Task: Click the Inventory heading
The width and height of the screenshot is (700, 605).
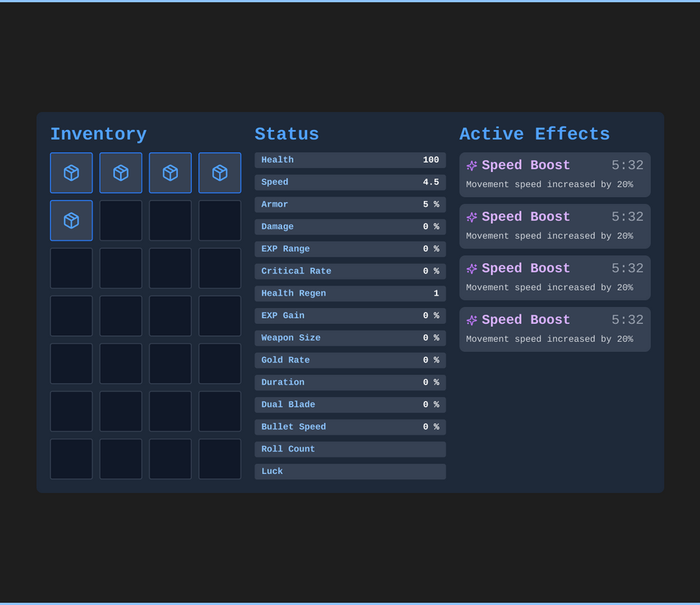Action: click(98, 134)
